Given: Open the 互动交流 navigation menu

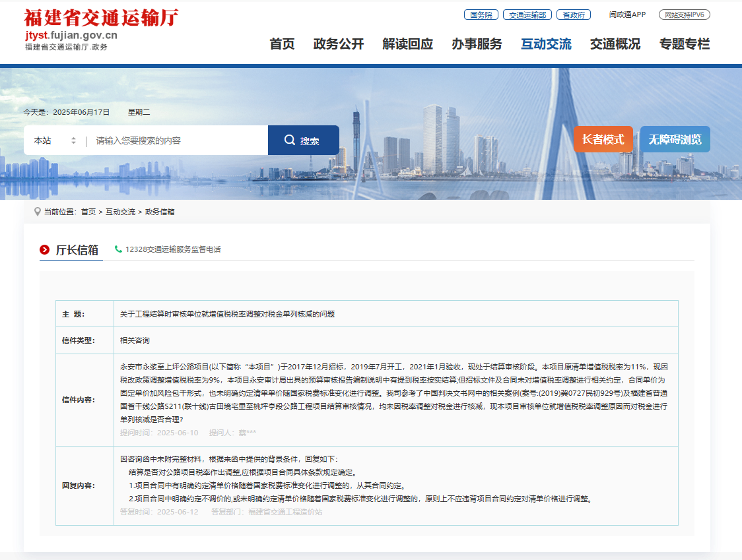Looking at the screenshot, I should [546, 45].
